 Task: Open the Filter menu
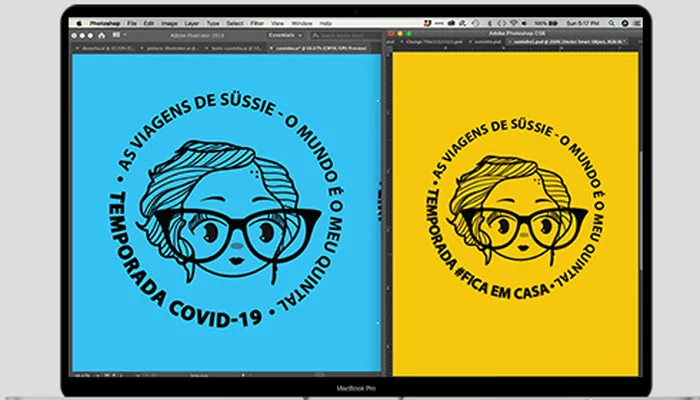tap(257, 23)
